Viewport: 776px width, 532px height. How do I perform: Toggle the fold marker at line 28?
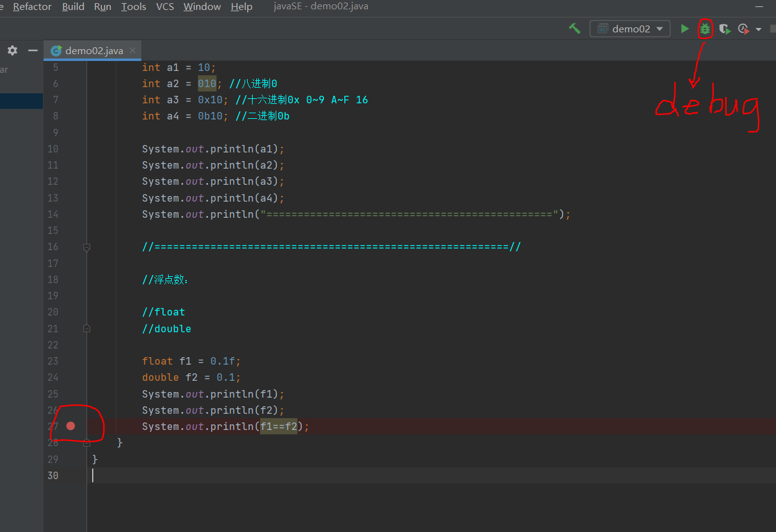(87, 442)
